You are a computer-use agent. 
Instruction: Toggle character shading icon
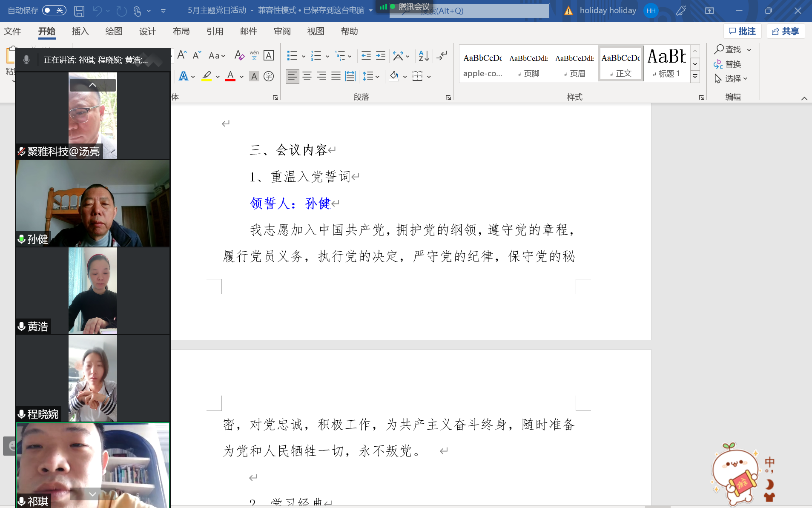point(254,76)
